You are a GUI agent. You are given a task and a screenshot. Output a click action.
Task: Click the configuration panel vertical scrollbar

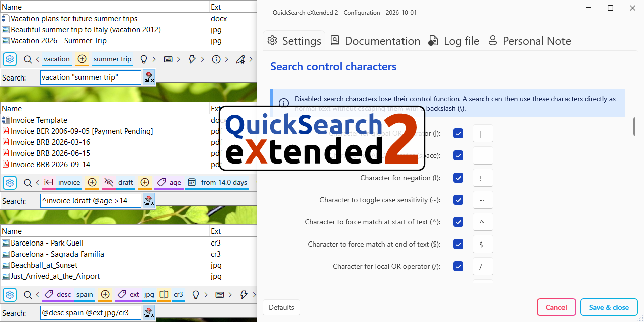point(634,126)
